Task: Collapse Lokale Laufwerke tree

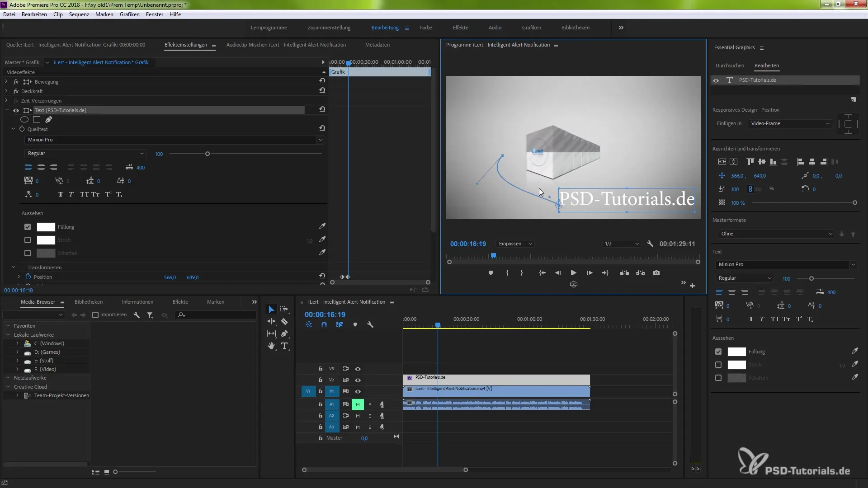Action: pos(8,335)
